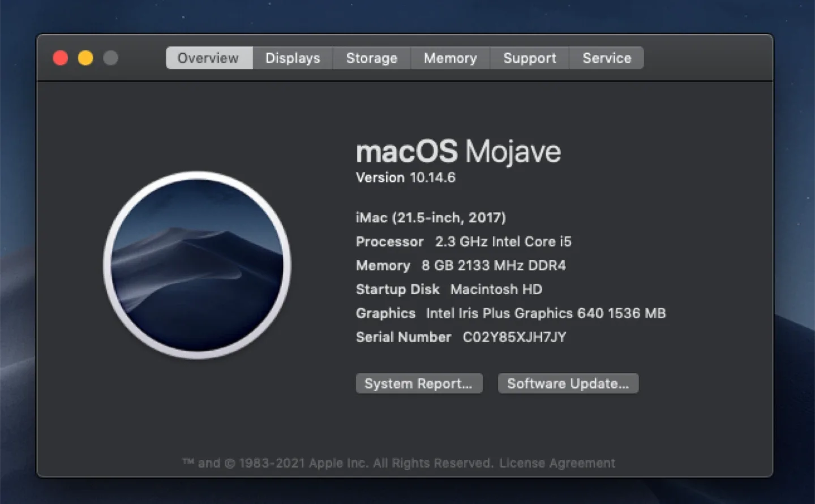Open the License Agreement link
Screen dimensions: 815x504
557,463
